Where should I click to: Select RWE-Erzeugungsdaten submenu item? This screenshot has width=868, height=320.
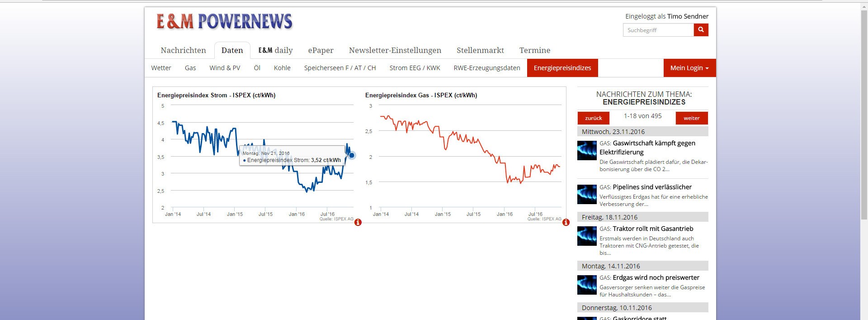(487, 68)
